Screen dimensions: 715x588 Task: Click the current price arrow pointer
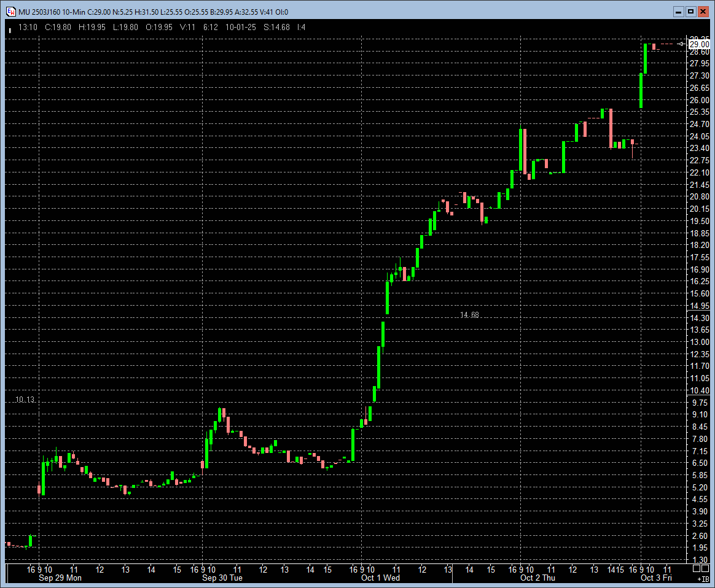pyautogui.click(x=681, y=44)
